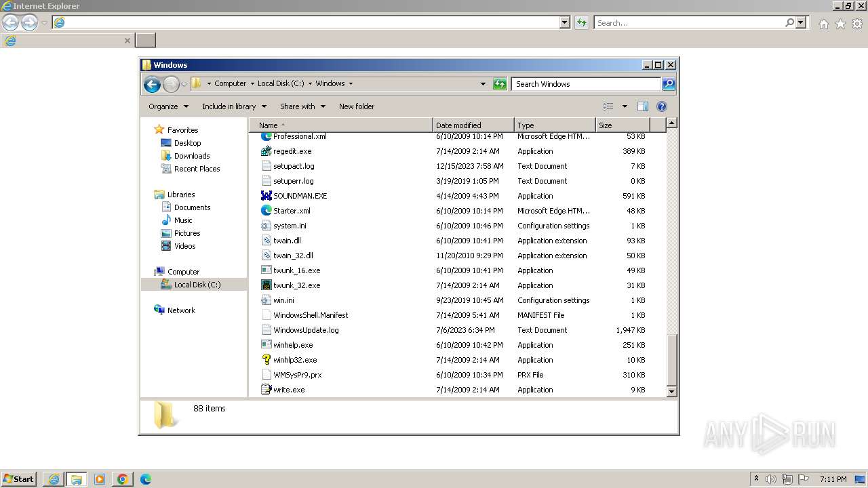Click the twain.dll icon
The width and height of the screenshot is (868, 488).
click(x=267, y=241)
